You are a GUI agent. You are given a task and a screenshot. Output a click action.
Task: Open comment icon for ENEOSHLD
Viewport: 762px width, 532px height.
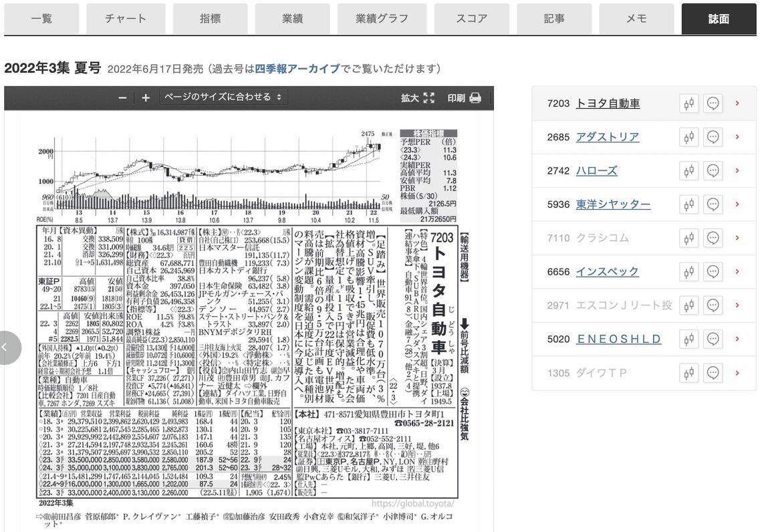pyautogui.click(x=713, y=339)
